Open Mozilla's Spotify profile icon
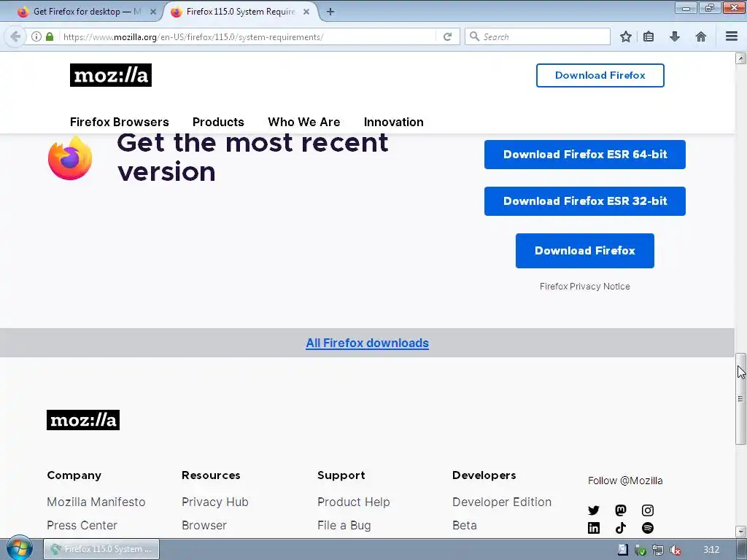This screenshot has height=560, width=747. [648, 528]
